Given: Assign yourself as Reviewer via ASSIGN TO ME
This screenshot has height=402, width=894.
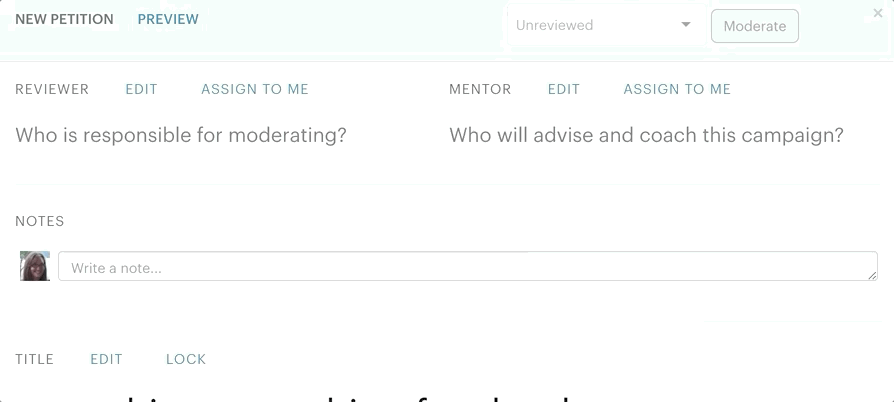Looking at the screenshot, I should 255,89.
